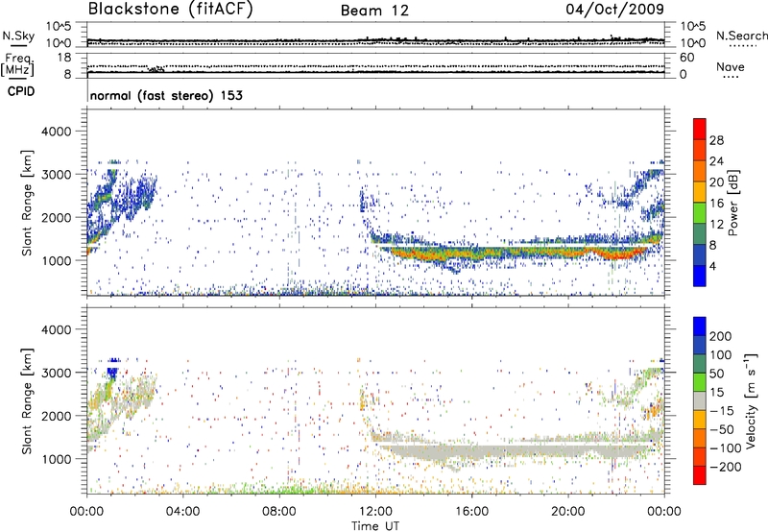Click the frequency dip near 03:00 in Freq panel

click(156, 69)
